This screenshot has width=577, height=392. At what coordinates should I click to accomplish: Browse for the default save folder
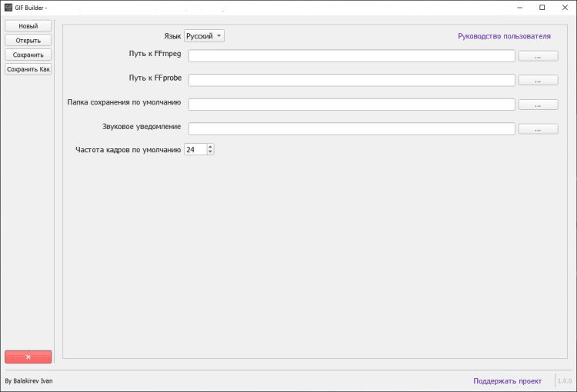(538, 105)
